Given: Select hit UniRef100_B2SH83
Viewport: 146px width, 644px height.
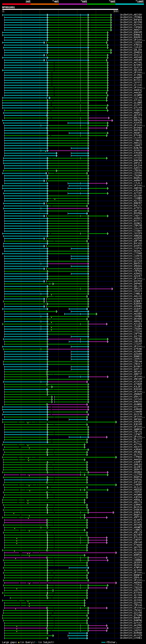Looking at the screenshot, I should point(131,65).
